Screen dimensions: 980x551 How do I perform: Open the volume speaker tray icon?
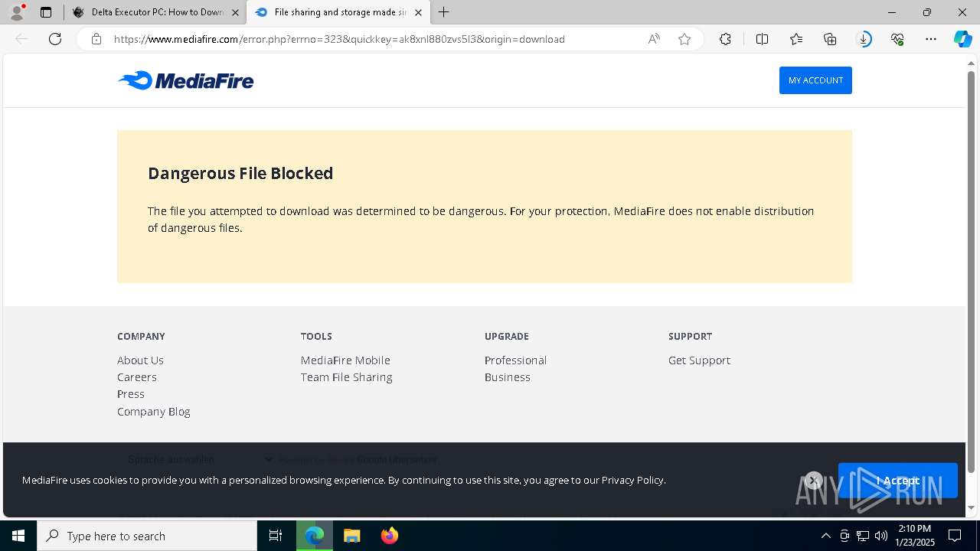[x=881, y=536]
